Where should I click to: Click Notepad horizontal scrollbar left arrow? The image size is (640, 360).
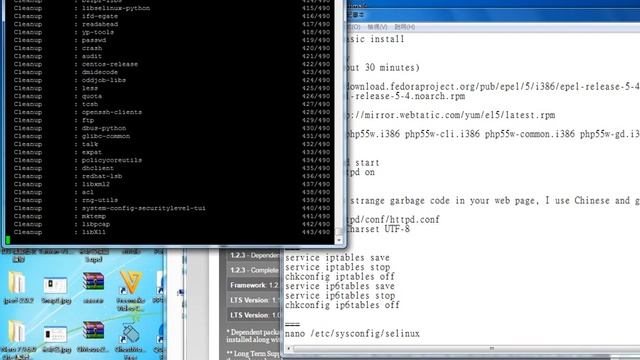click(x=289, y=349)
